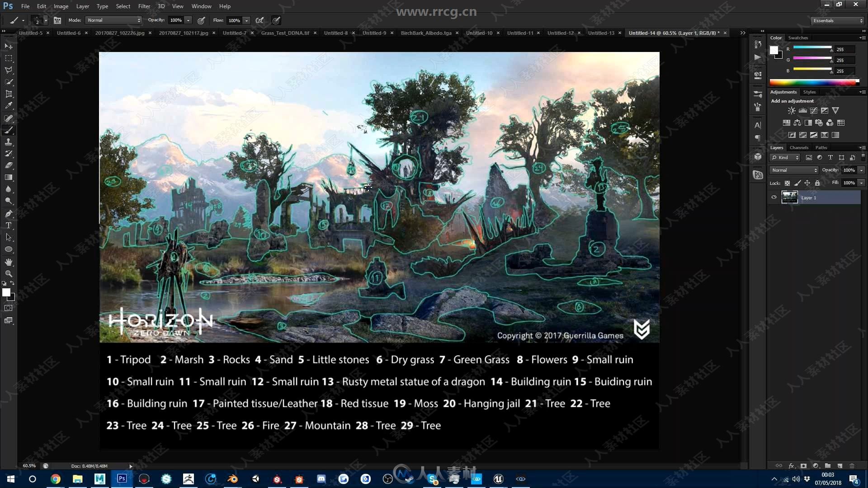The width and height of the screenshot is (868, 488).
Task: Select the Ellipse shape tool
Action: [x=9, y=249]
